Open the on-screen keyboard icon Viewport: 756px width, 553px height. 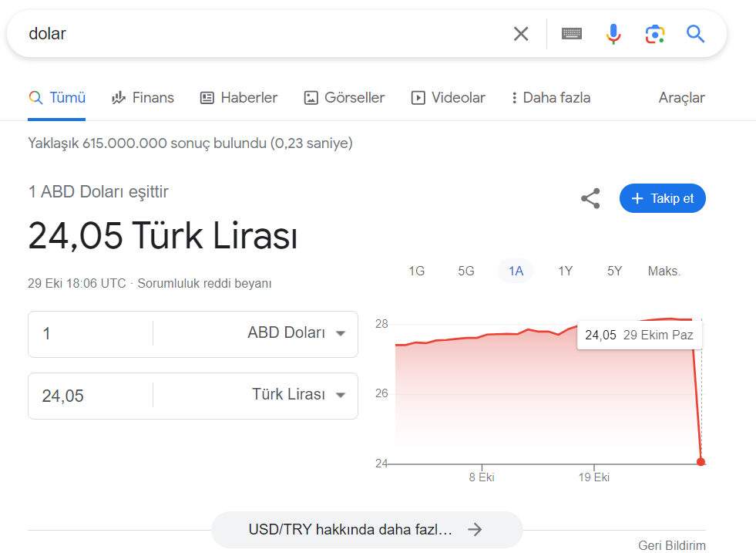[x=571, y=34]
